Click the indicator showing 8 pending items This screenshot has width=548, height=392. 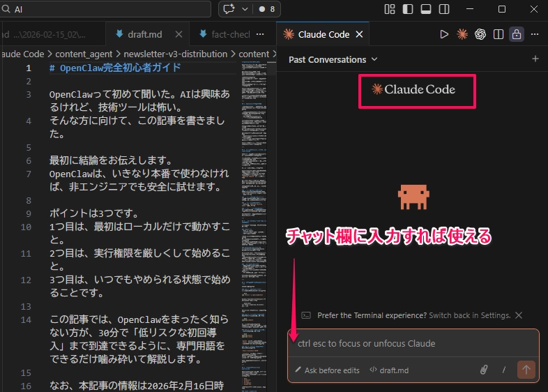(x=267, y=9)
